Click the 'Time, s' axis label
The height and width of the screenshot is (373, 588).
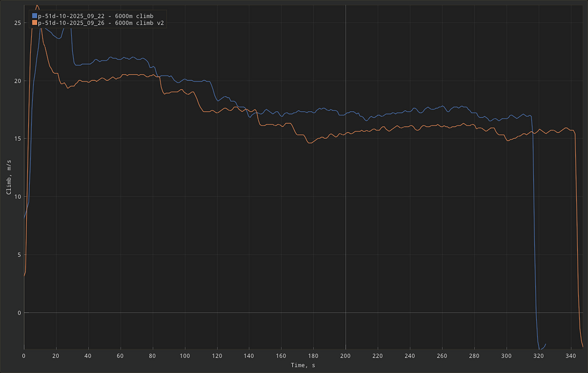[x=303, y=365]
